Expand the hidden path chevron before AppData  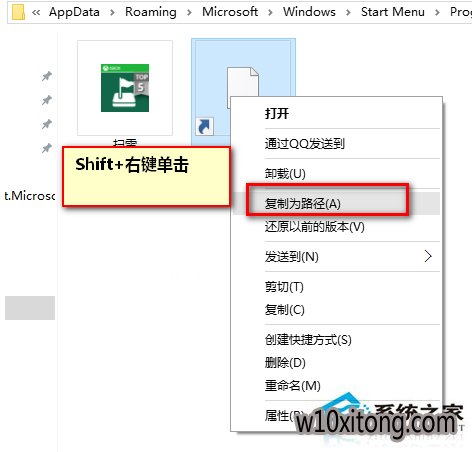(36, 12)
